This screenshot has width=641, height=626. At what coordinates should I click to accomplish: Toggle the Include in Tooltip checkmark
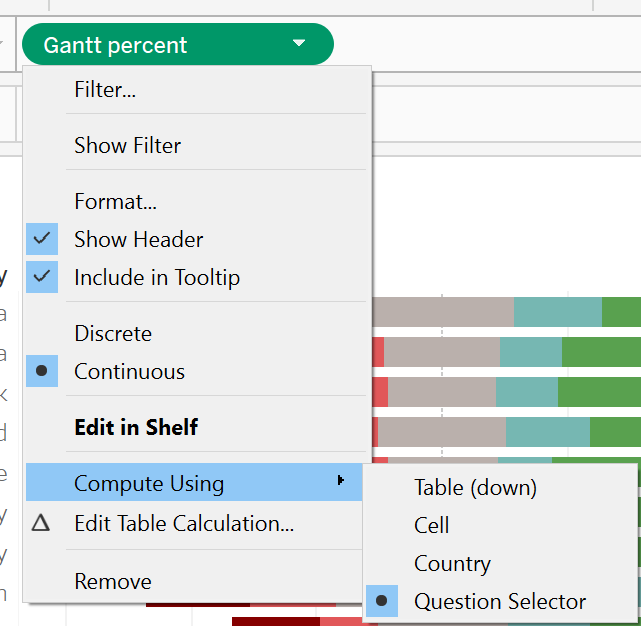(42, 278)
